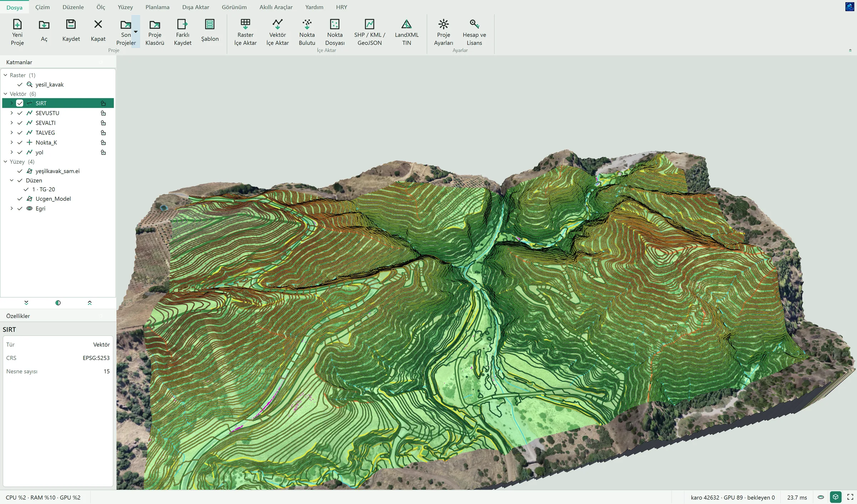Open Hesap ve Lisans account settings
857x504 pixels.
point(474,32)
